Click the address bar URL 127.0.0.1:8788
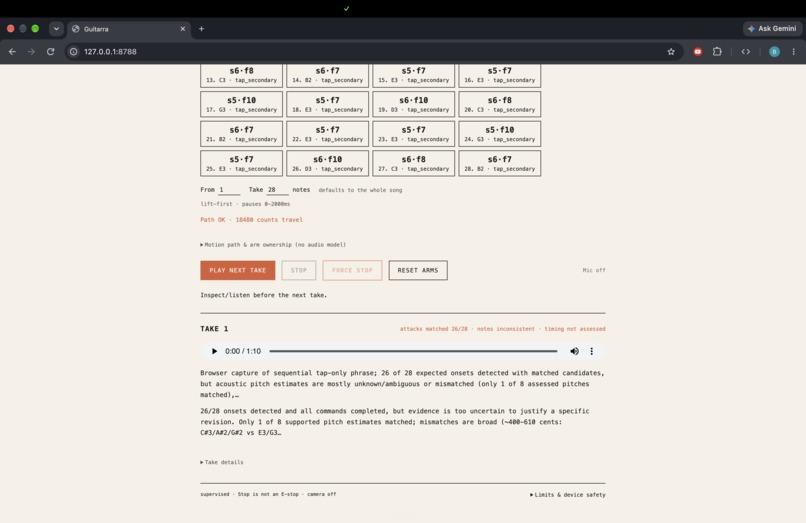This screenshot has height=523, width=806. (110, 51)
